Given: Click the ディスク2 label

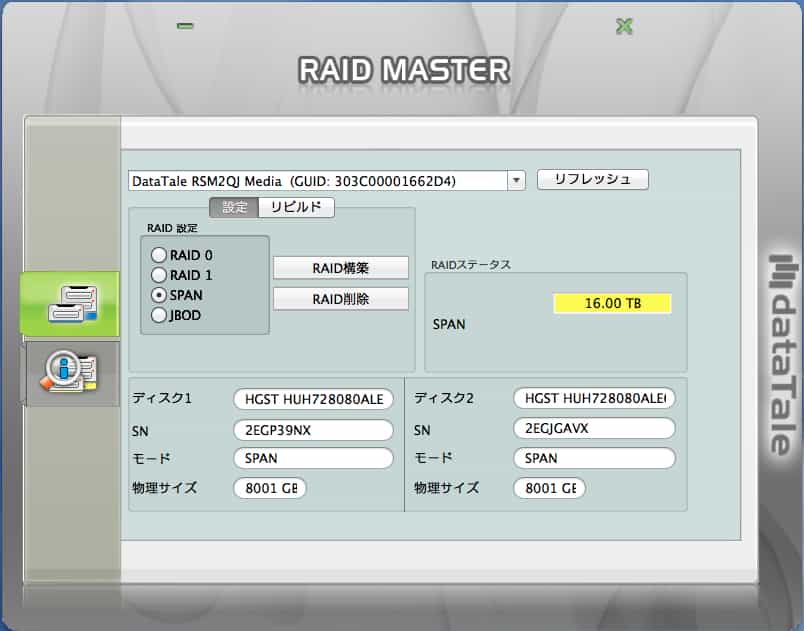Looking at the screenshot, I should pos(444,398).
